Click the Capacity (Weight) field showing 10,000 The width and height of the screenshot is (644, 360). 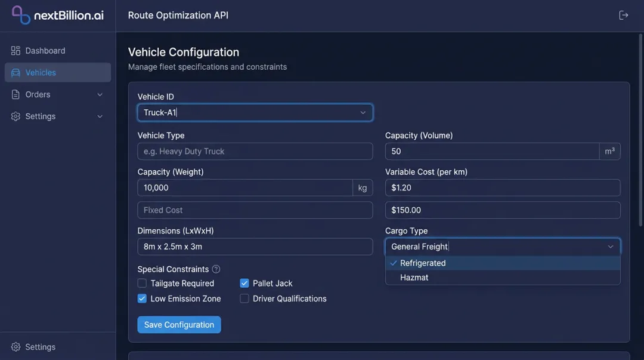[245, 187]
